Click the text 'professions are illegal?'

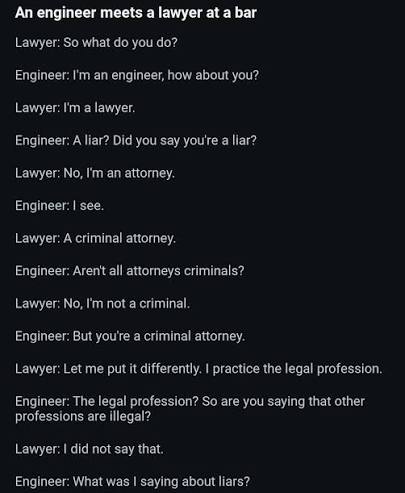click(83, 417)
